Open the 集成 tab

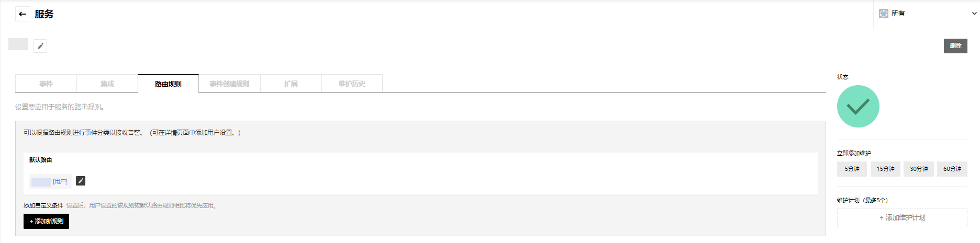click(x=107, y=84)
